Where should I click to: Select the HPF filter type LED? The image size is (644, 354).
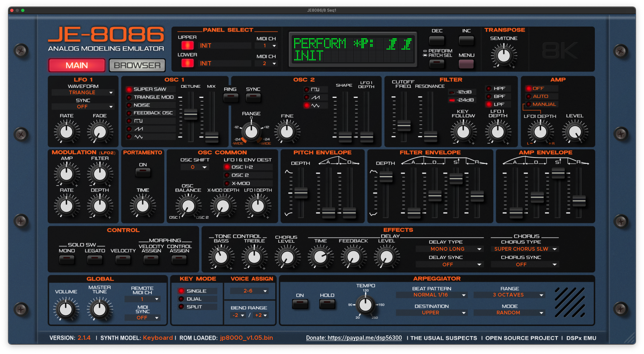pyautogui.click(x=489, y=88)
